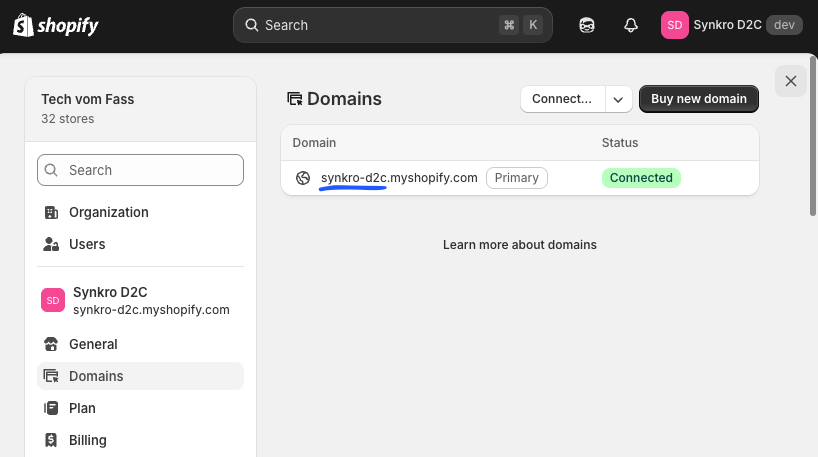818x457 pixels.
Task: Click Buy new domain
Action: pos(699,99)
